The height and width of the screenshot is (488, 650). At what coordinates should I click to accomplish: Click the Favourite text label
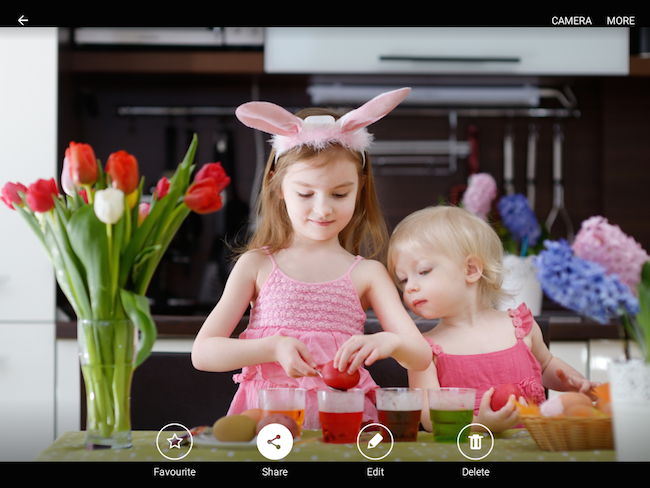[175, 472]
